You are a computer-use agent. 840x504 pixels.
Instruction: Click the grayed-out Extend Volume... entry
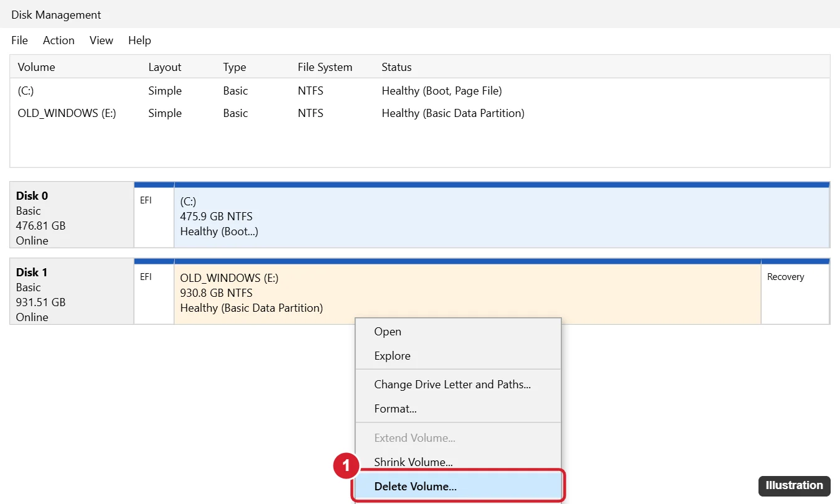(458, 438)
